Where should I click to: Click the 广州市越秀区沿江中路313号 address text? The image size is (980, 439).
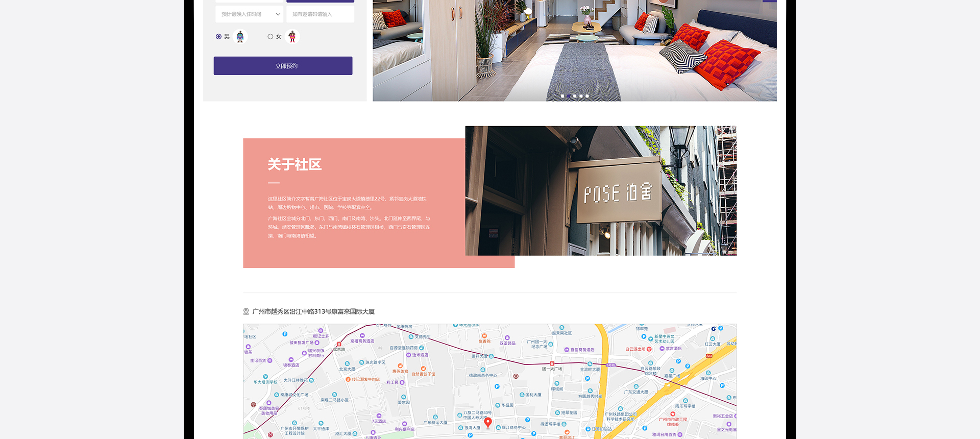(313, 311)
